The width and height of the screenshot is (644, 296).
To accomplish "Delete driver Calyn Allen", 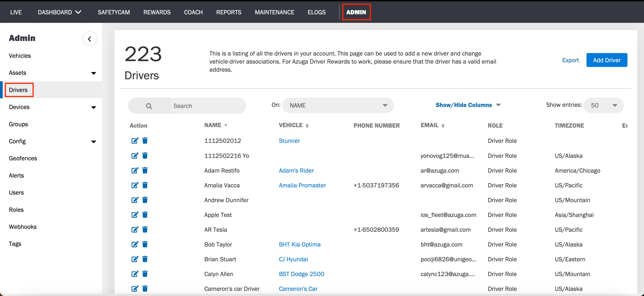I will pyautogui.click(x=145, y=274).
